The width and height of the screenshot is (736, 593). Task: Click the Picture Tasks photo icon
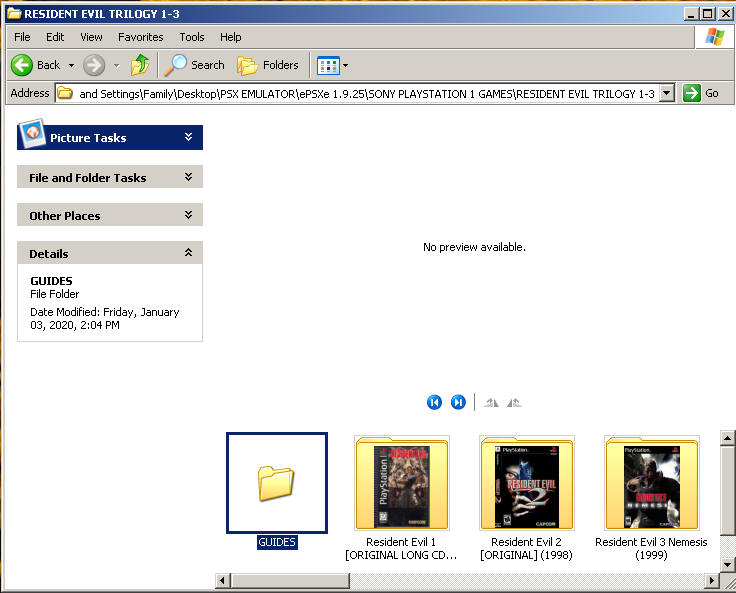pyautogui.click(x=31, y=133)
